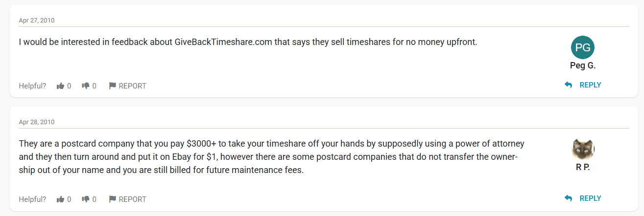Screen dimensions: 644x216
Task: Click flag icon on R P.'s comment
Action: (112, 199)
